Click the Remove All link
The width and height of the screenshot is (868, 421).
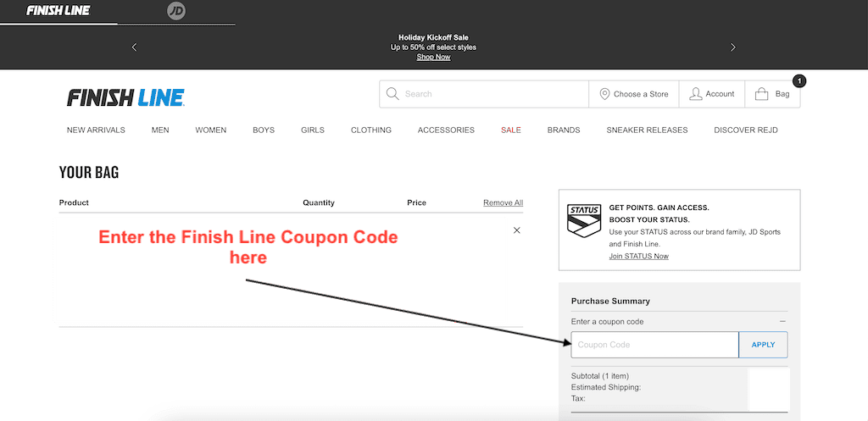click(503, 203)
